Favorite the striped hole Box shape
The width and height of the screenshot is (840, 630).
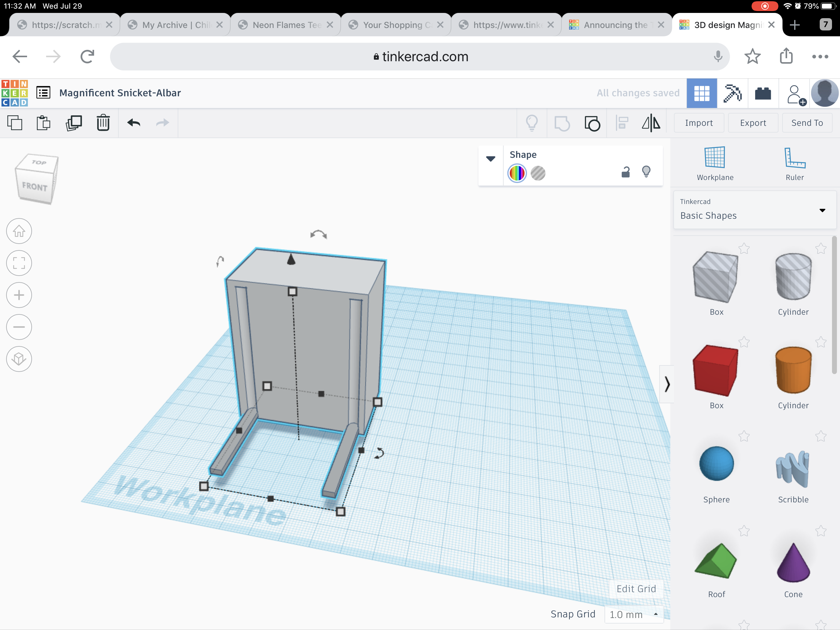pos(744,249)
